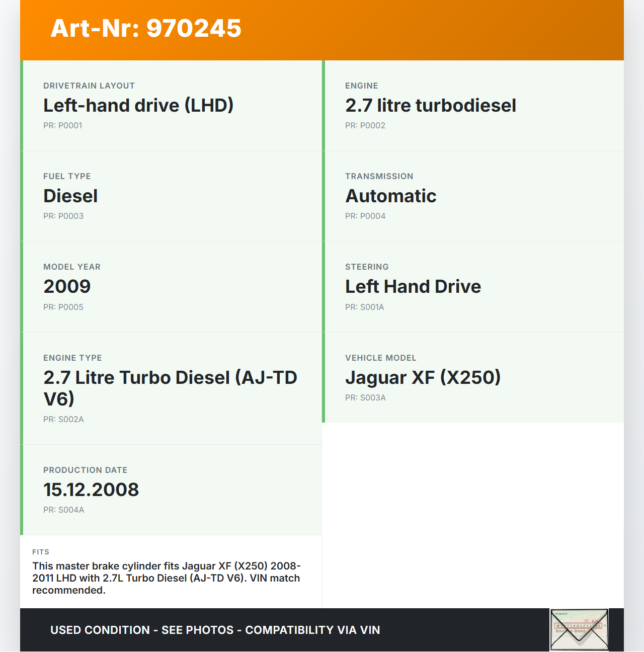Select the Art-Nr: 970245 heading
Viewport: 644px width, 652px height.
(x=145, y=29)
